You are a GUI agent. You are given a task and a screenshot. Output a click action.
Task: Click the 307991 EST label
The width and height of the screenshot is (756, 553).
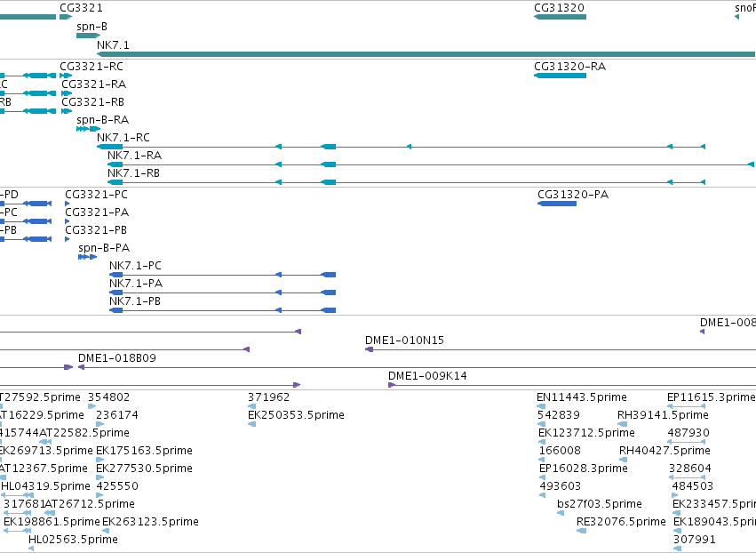coord(695,540)
